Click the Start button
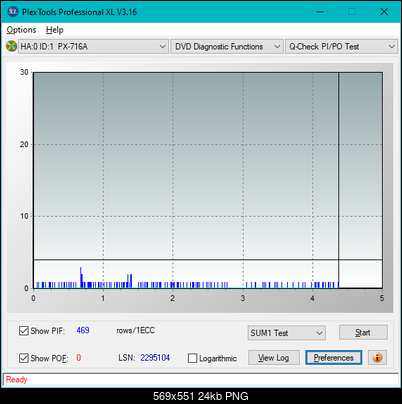The image size is (402, 404). pyautogui.click(x=363, y=332)
